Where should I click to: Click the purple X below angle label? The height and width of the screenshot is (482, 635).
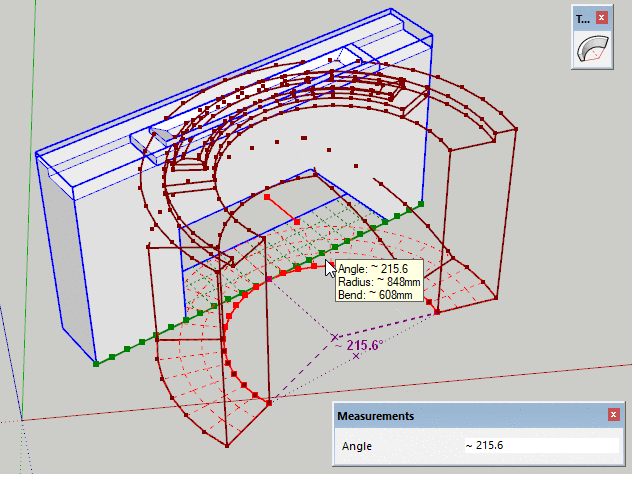click(x=356, y=356)
